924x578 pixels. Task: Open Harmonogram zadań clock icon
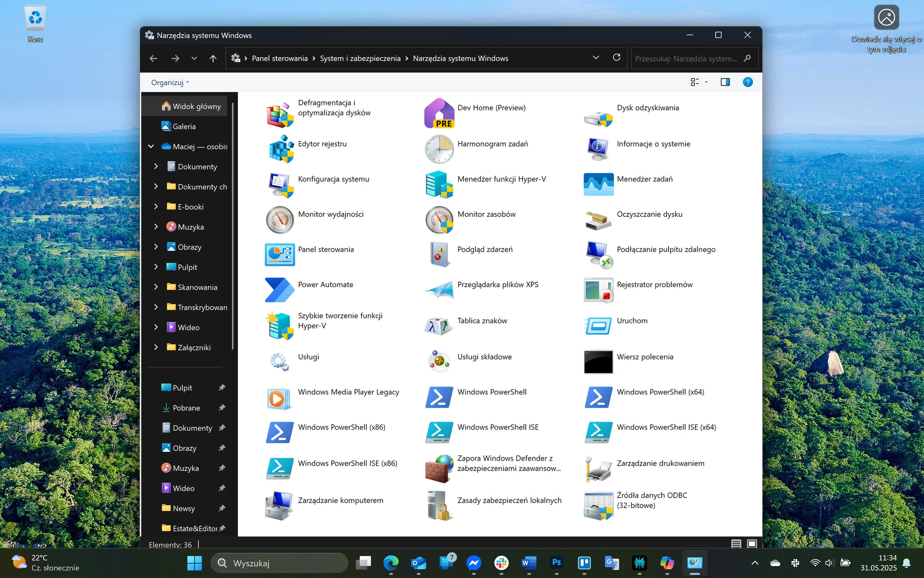(x=439, y=149)
